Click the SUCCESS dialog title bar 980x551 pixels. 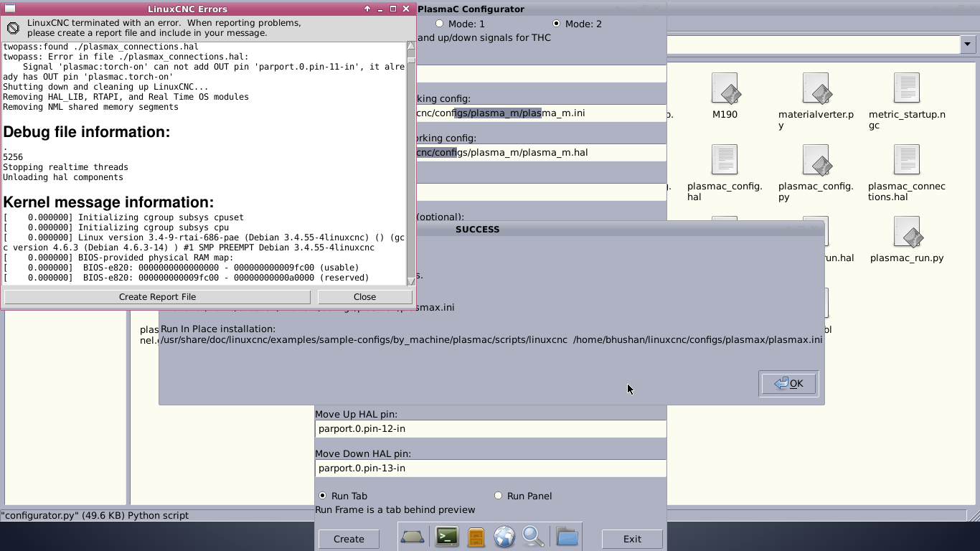pos(491,230)
